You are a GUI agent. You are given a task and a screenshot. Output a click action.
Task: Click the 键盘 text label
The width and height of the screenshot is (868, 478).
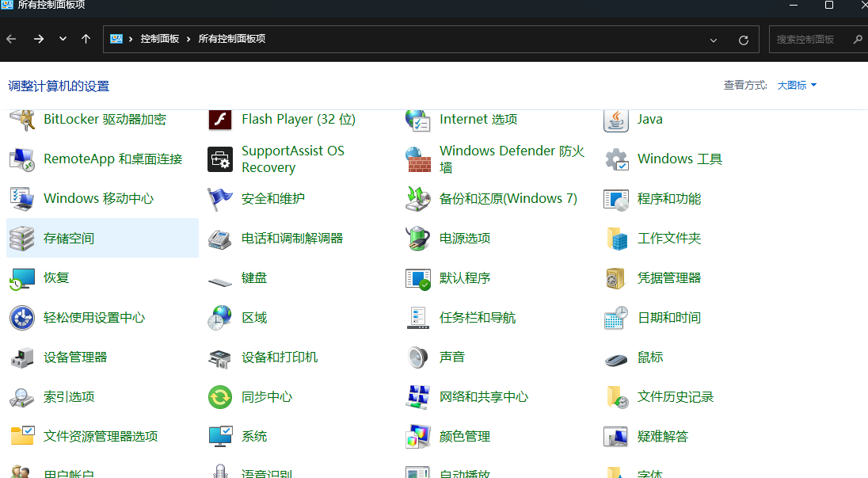(x=254, y=278)
